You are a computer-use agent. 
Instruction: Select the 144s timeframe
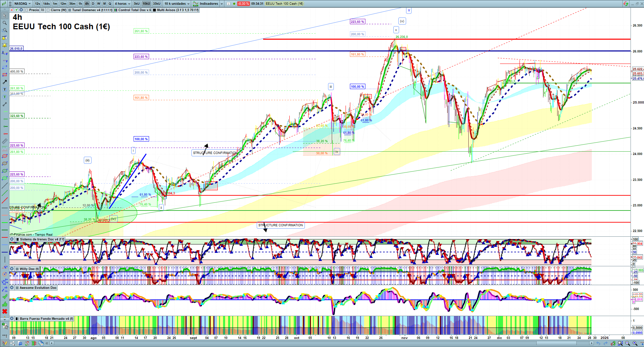[x=46, y=4]
